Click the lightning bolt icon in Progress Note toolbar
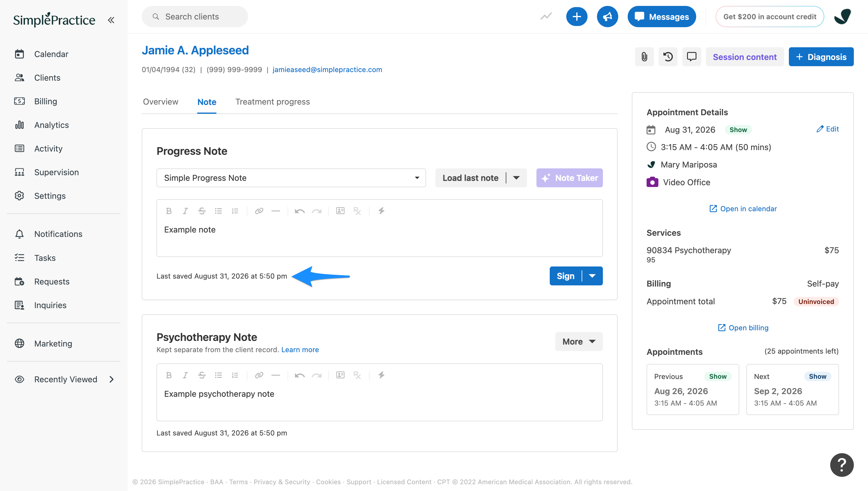This screenshot has width=868, height=491. click(381, 211)
